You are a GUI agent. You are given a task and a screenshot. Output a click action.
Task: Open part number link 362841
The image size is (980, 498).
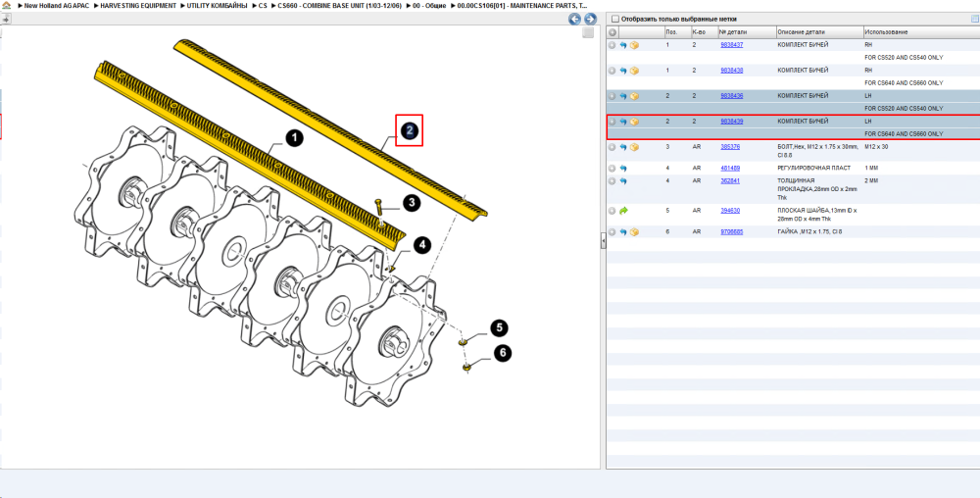tap(730, 180)
